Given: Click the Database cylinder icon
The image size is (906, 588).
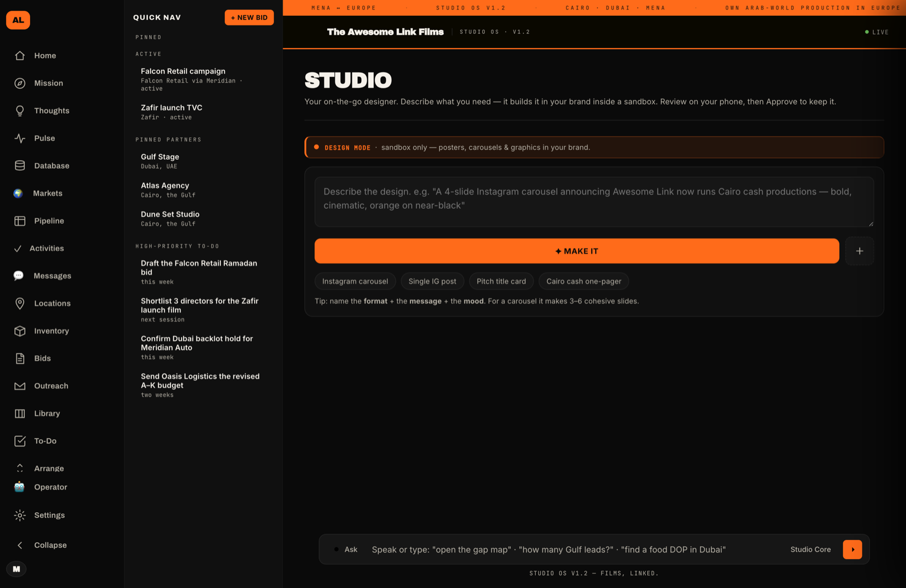Looking at the screenshot, I should 20,166.
